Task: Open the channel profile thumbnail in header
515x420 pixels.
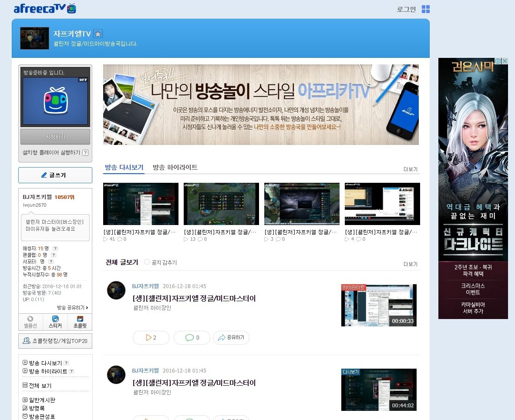Action: [34, 38]
